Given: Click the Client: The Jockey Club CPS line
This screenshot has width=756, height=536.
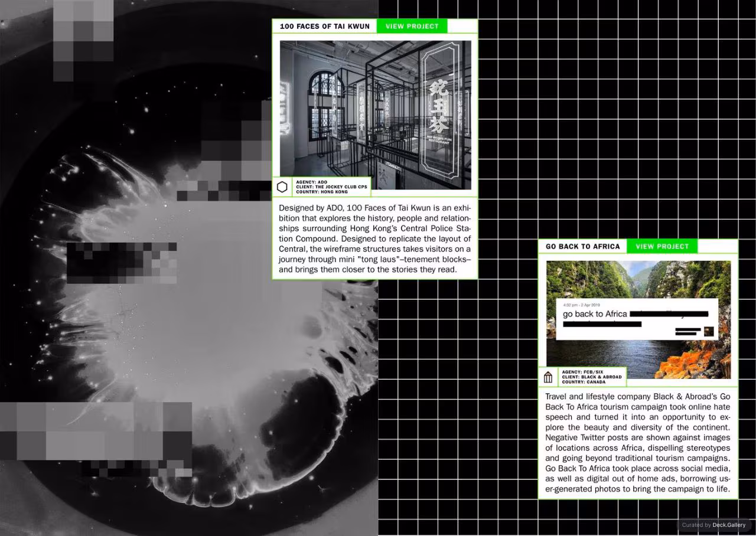Looking at the screenshot, I should tap(331, 187).
